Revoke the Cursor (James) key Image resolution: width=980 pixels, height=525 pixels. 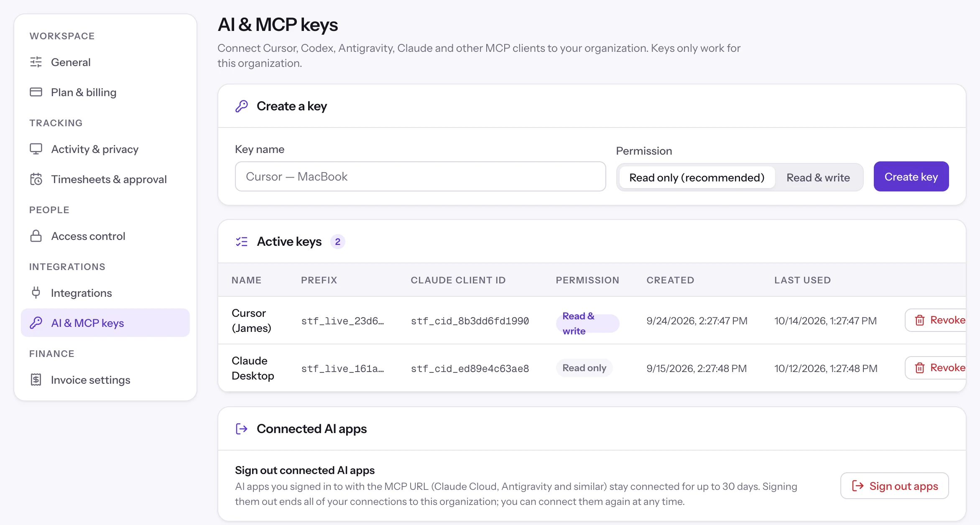(936, 320)
